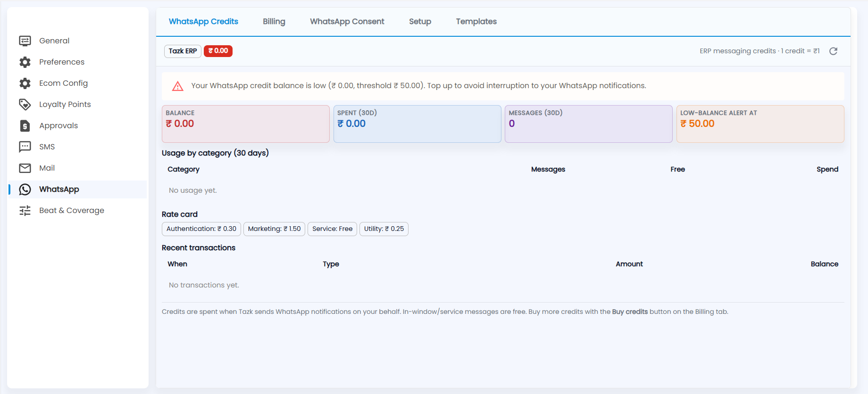Viewport: 868px width, 394px height.
Task: Click the 'No transactions yet.' text
Action: click(x=204, y=286)
